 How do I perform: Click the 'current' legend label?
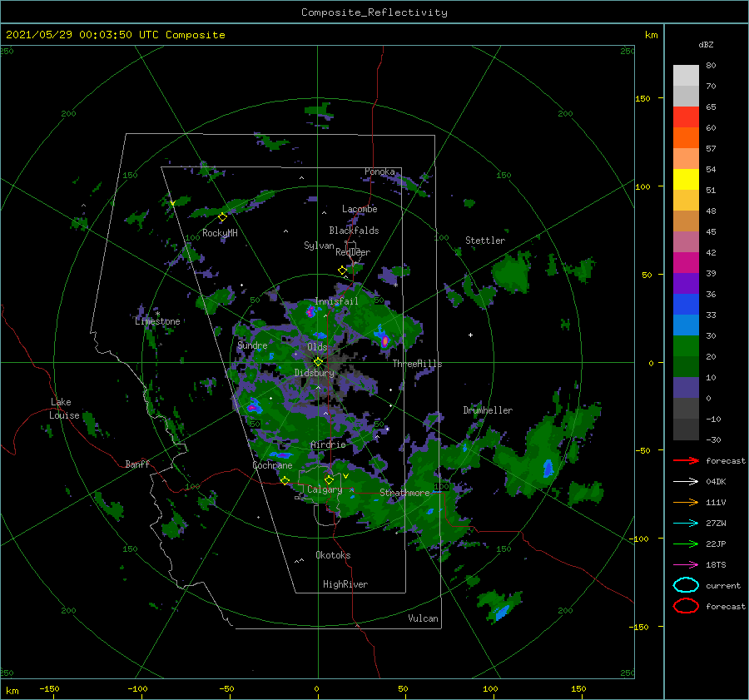tap(723, 585)
